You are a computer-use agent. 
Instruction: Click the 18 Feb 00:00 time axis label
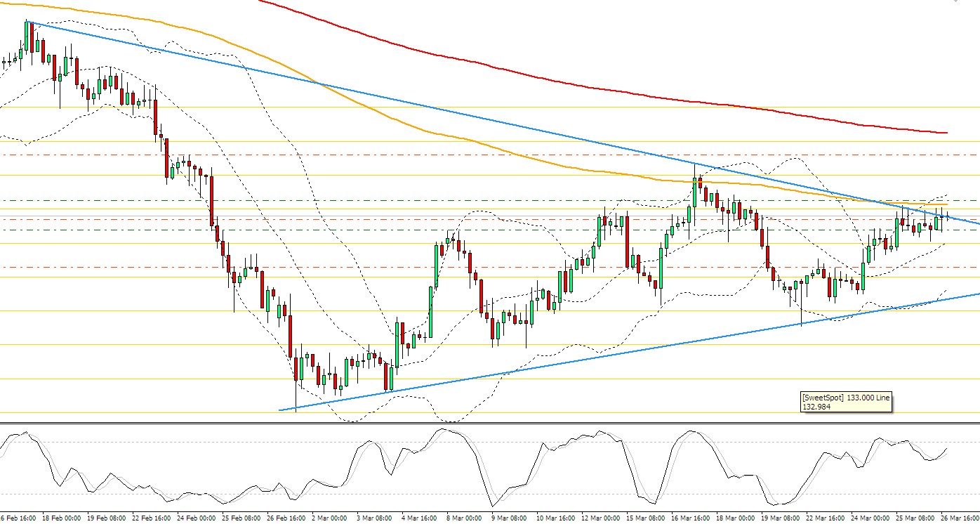point(63,518)
